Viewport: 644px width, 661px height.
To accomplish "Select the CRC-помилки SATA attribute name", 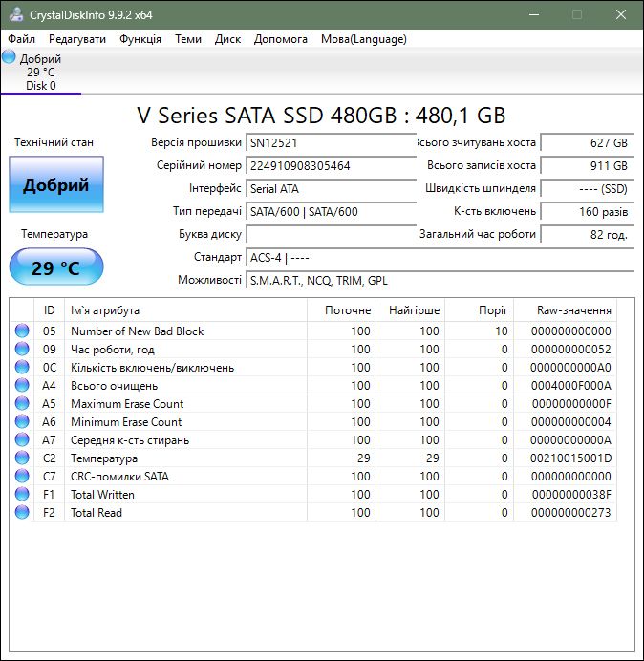I will [119, 477].
